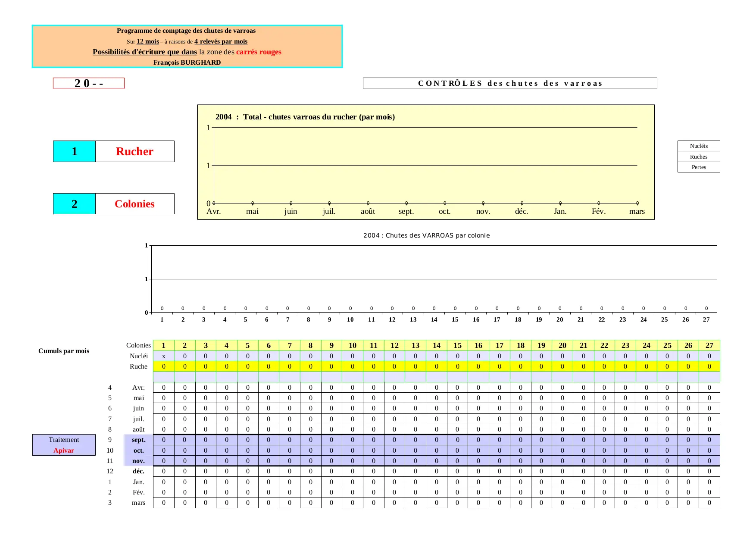Select the cyan box numbered 1

(74, 151)
